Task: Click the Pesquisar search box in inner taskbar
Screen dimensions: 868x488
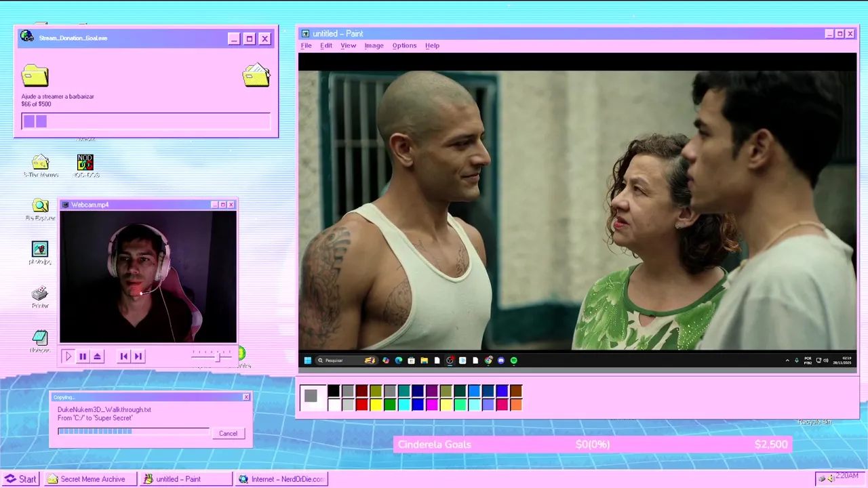Action: [x=347, y=361]
